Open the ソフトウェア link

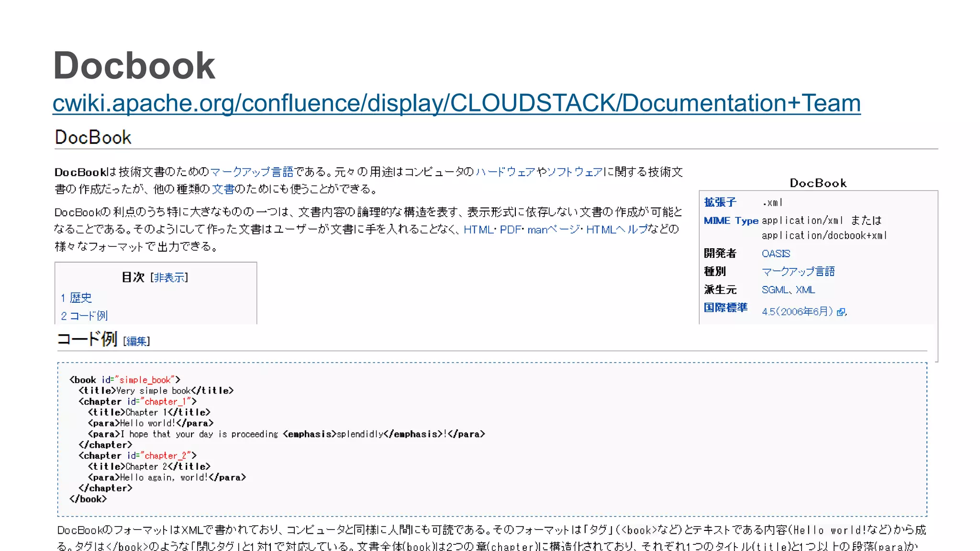[x=575, y=172]
